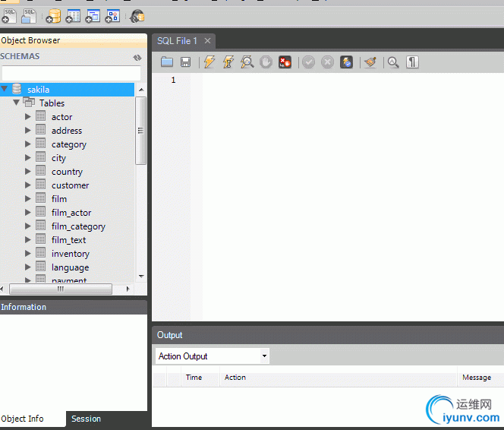Viewport: 504px width, 430px height.
Task: Create a new routine icon
Action: [112, 16]
